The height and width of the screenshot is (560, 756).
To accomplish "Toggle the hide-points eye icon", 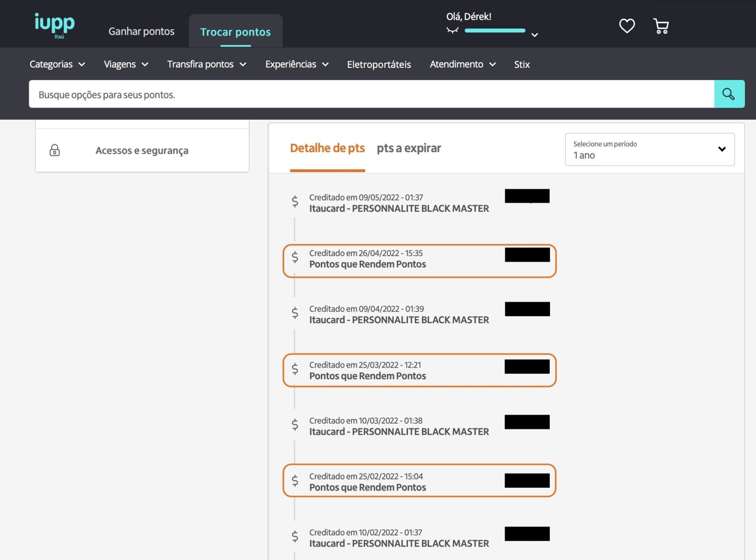I will pos(453,30).
